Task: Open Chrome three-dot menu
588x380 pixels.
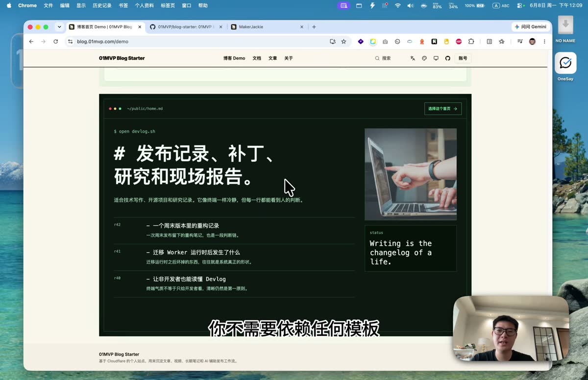Action: [544, 42]
